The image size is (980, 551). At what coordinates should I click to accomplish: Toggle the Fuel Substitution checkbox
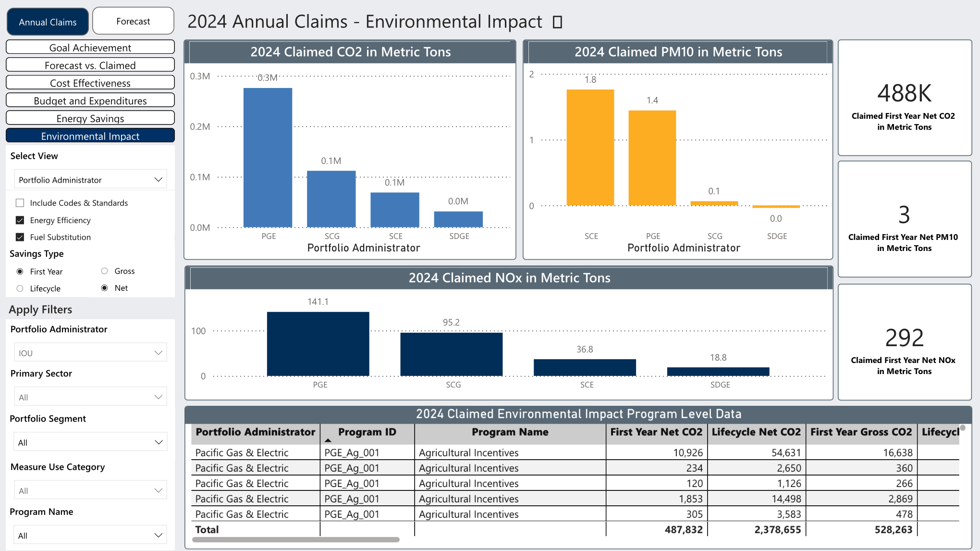[20, 237]
